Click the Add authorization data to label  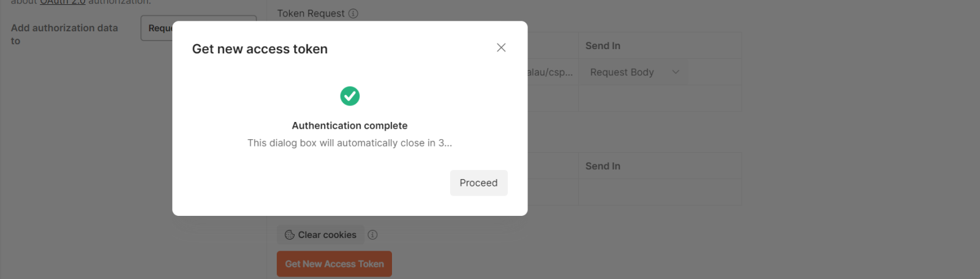(x=64, y=34)
